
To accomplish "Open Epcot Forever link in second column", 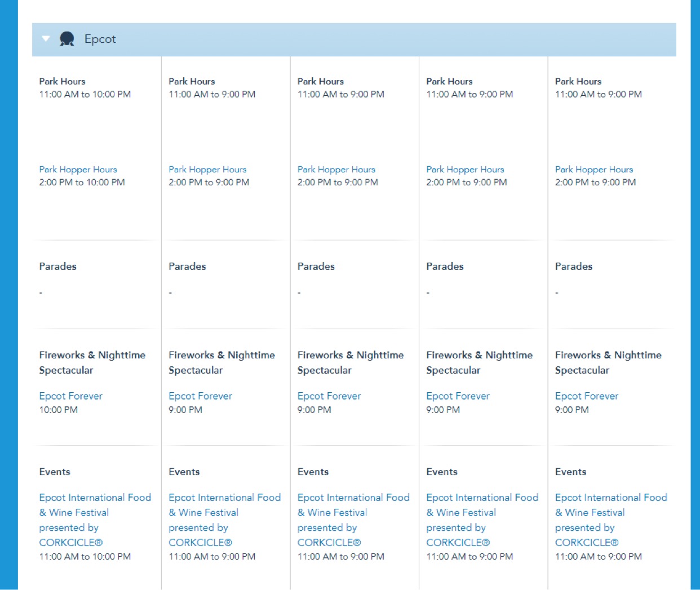I will point(200,396).
